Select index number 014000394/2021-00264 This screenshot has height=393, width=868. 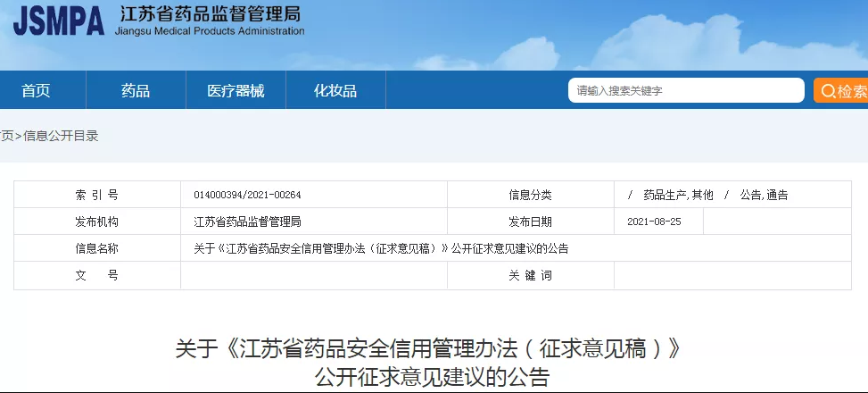[x=247, y=195]
